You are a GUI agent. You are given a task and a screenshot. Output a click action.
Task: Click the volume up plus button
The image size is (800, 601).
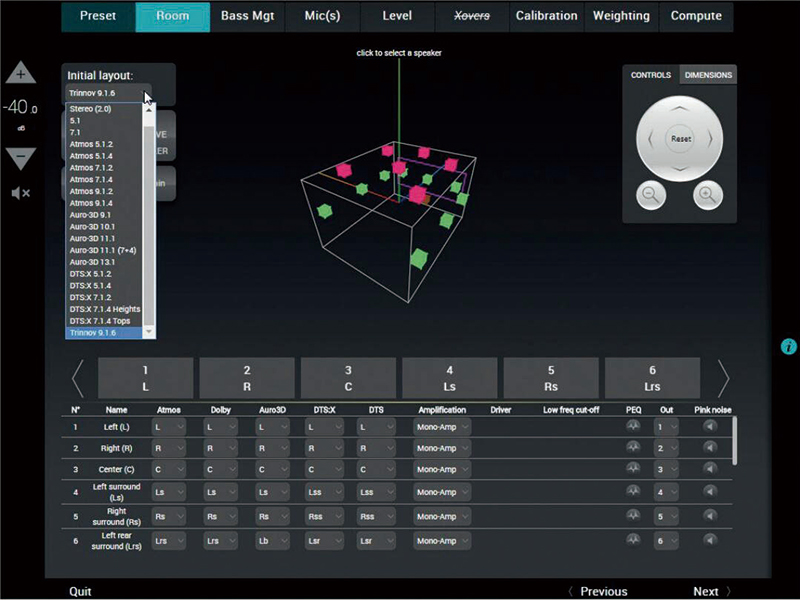[x=21, y=74]
